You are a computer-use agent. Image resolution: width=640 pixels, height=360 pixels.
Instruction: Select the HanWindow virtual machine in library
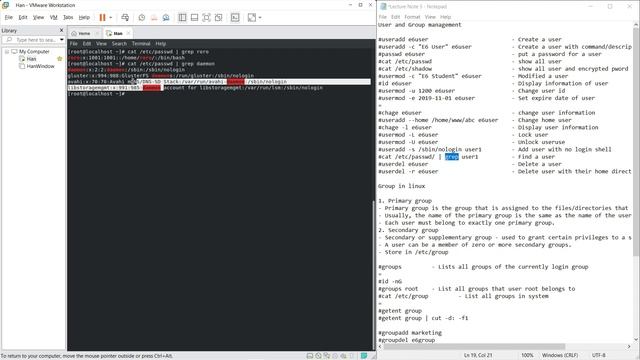[x=40, y=66]
